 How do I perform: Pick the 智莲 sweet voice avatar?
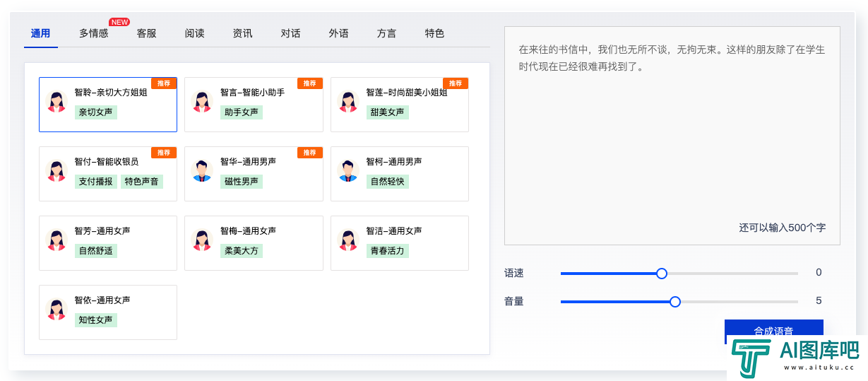[x=348, y=101]
